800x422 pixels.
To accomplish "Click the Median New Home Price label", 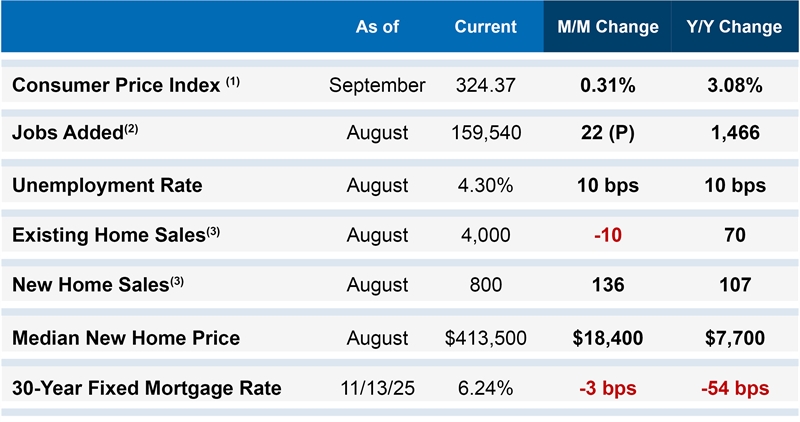I will (126, 338).
